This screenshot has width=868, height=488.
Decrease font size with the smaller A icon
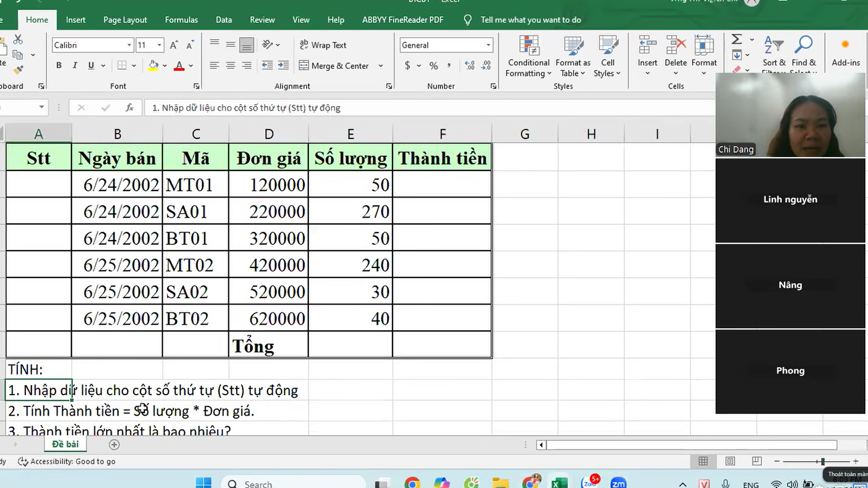[x=190, y=45]
